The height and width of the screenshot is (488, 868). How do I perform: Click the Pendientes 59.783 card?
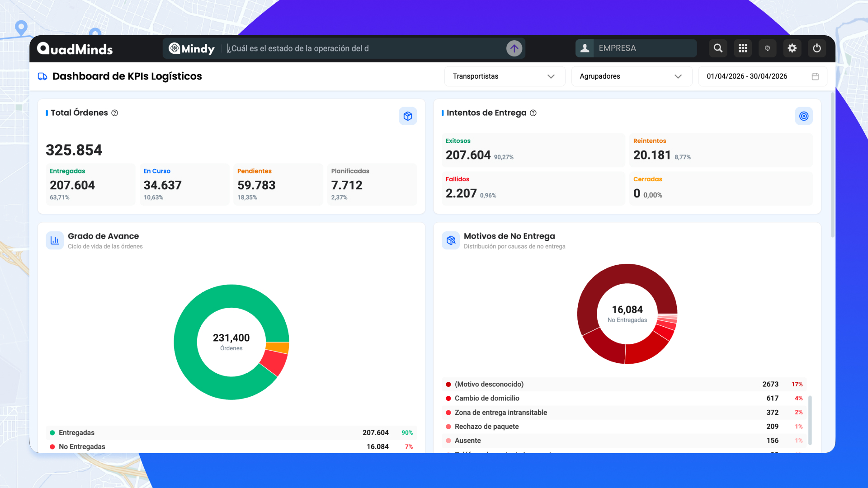(278, 185)
